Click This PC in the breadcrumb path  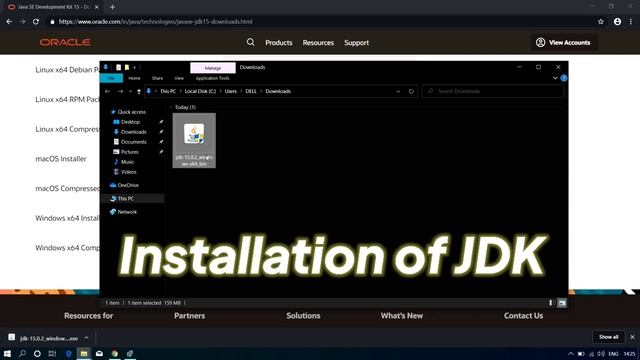coord(168,91)
